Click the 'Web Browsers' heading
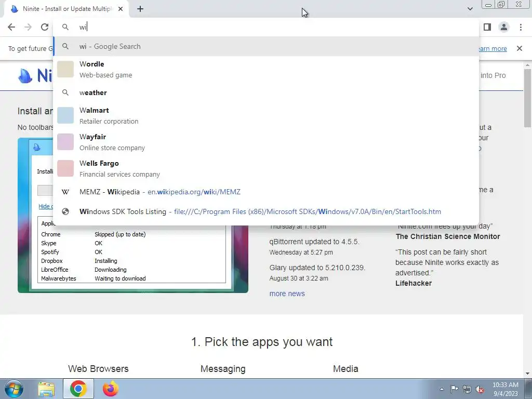The image size is (532, 399). coord(98,369)
